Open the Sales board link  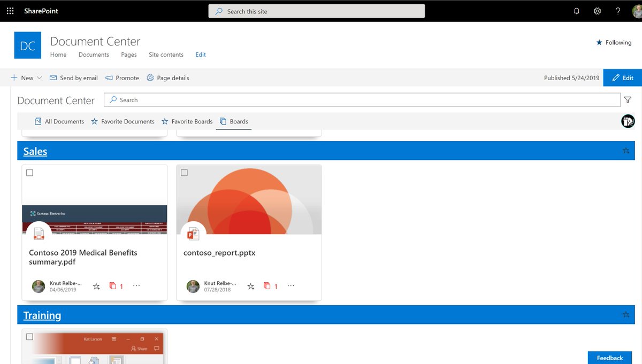click(x=35, y=151)
